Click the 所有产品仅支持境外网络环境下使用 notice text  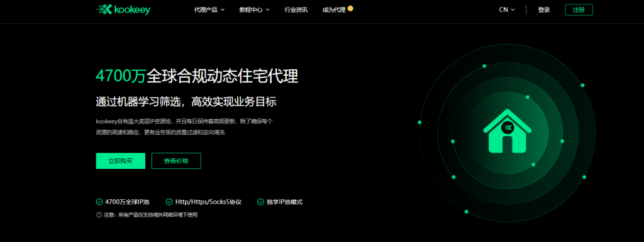pyautogui.click(x=158, y=215)
